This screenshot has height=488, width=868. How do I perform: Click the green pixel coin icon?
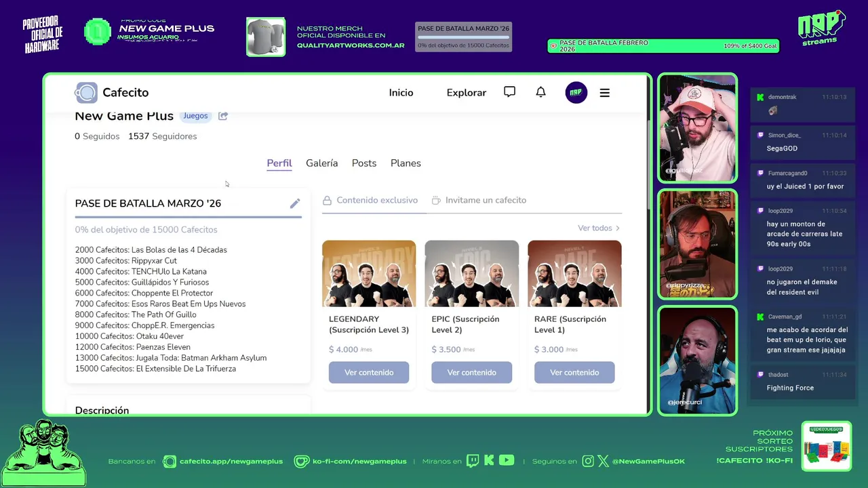pos(98,32)
